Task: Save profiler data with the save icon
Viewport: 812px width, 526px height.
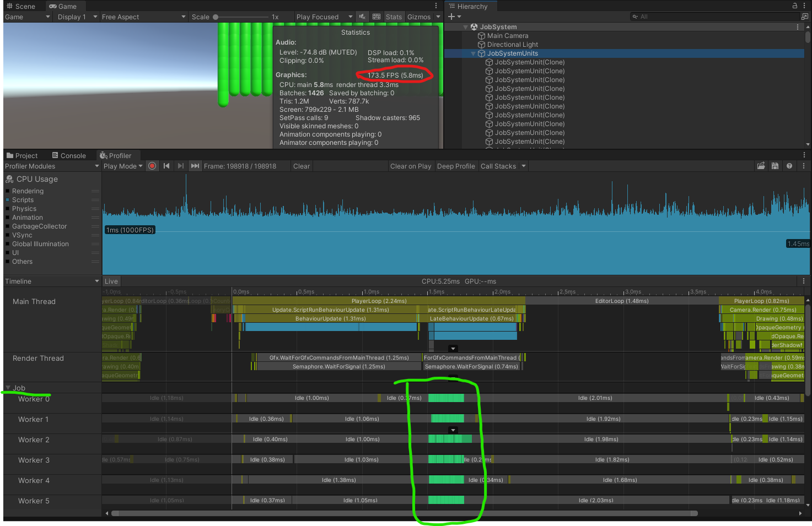Action: [x=775, y=166]
